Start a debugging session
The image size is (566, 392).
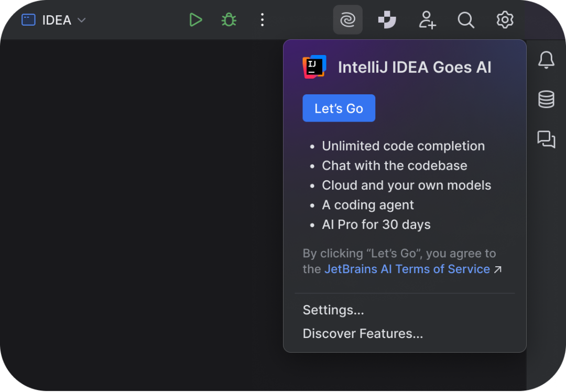[228, 19]
